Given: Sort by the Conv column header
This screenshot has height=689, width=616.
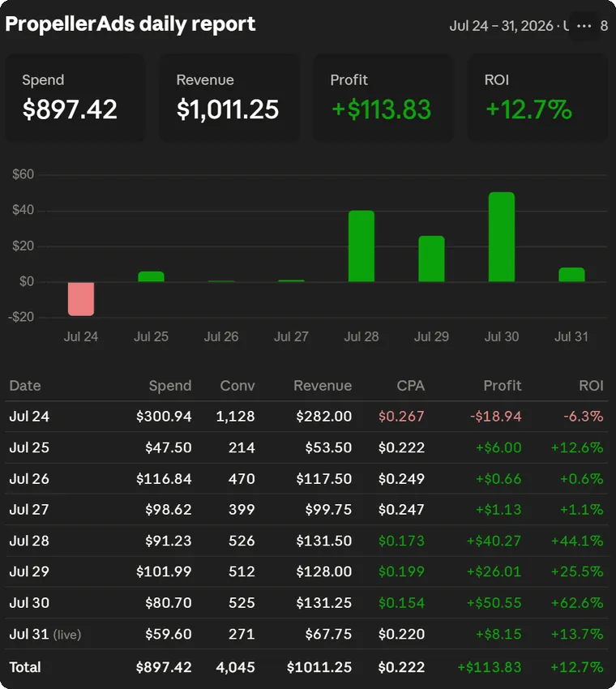Looking at the screenshot, I should [x=237, y=385].
